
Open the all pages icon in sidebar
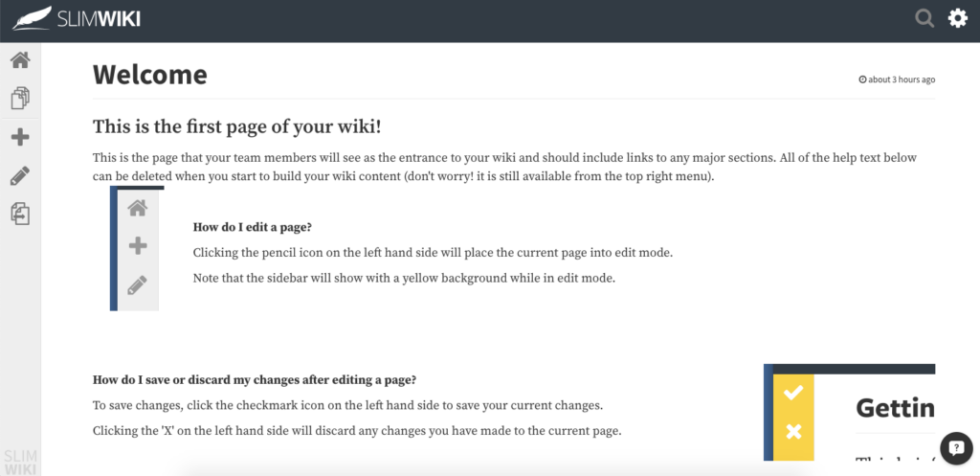[x=21, y=99]
